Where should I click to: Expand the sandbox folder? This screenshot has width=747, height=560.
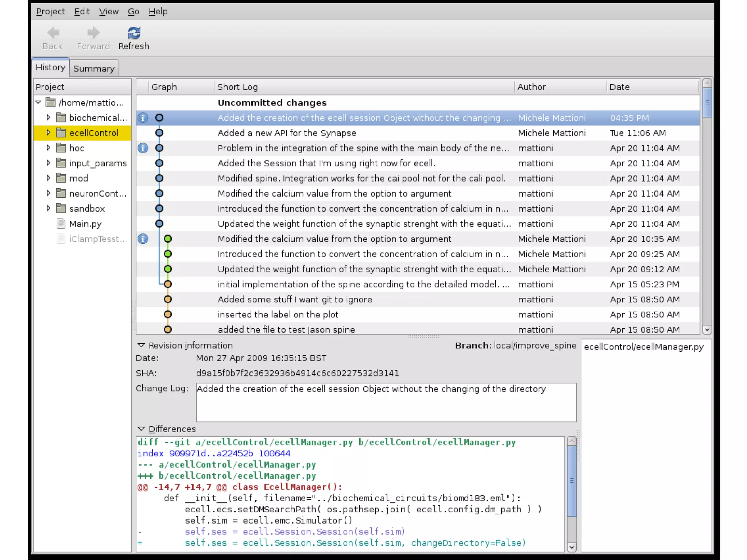[49, 208]
